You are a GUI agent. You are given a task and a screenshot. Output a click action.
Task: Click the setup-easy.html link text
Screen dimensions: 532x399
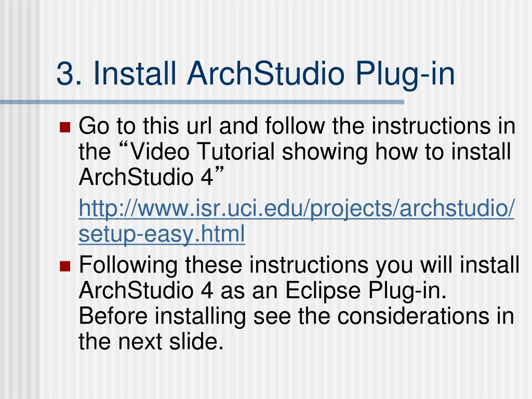162,234
